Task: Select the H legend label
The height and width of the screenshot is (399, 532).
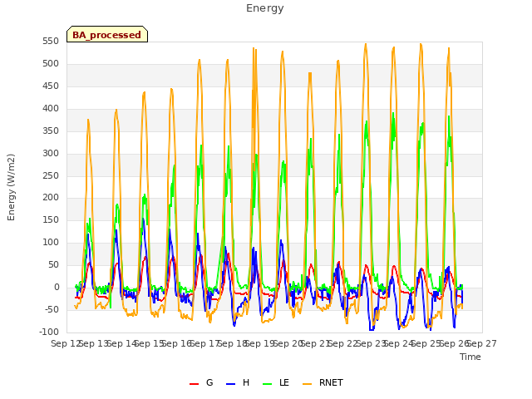Action: [246, 382]
